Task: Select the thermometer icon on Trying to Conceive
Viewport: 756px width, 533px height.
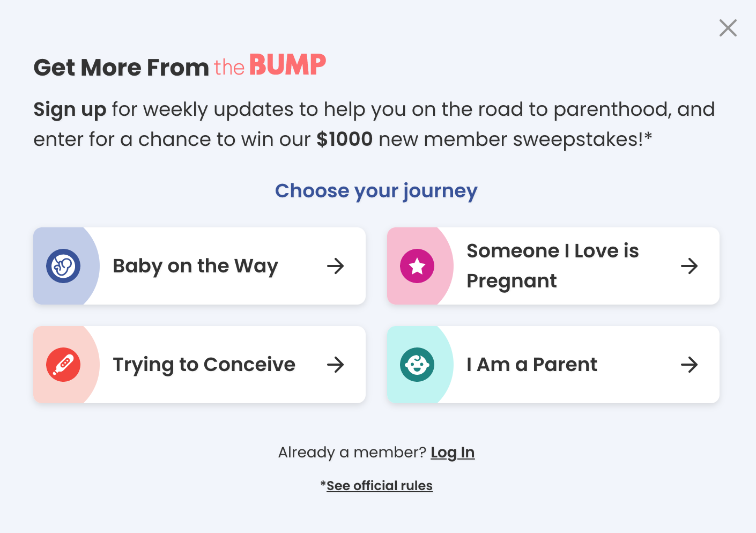Action: pyautogui.click(x=64, y=365)
